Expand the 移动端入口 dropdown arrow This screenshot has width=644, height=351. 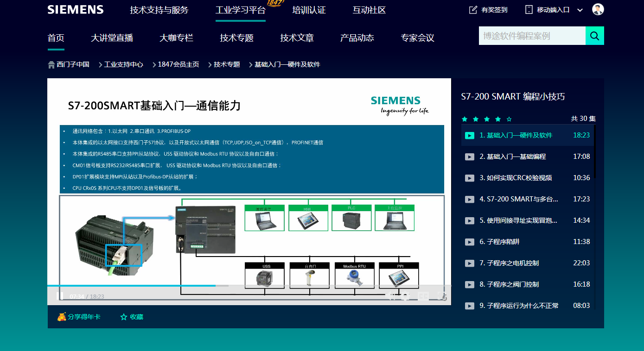tap(580, 10)
